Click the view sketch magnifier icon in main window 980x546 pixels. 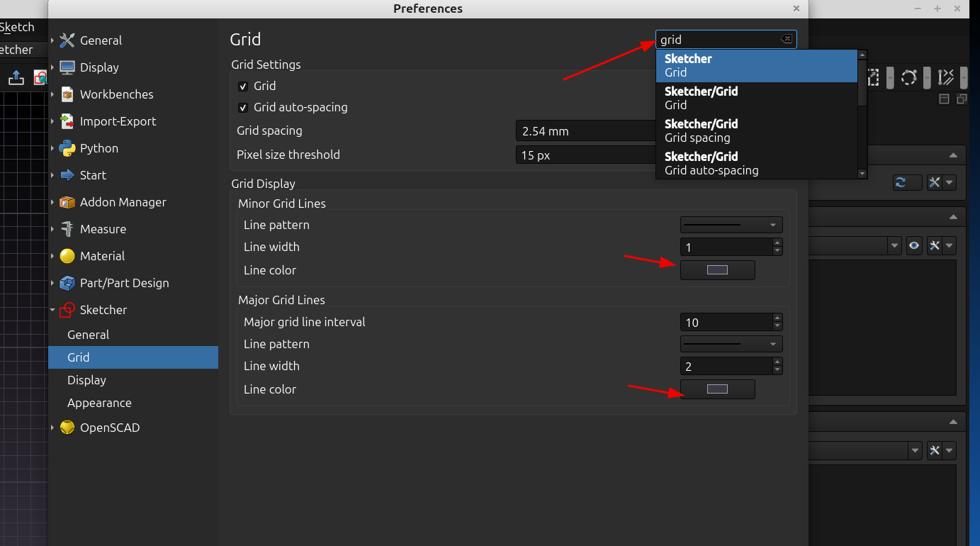click(x=41, y=77)
